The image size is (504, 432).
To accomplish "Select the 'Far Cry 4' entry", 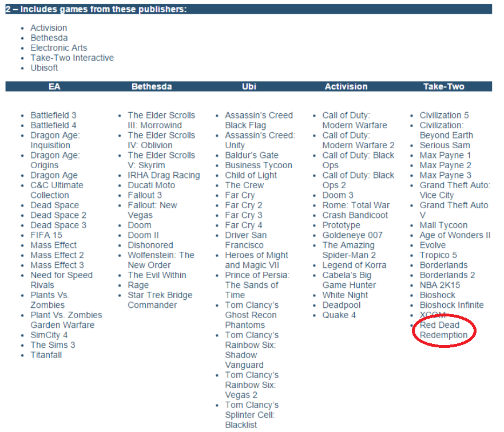I will [244, 225].
